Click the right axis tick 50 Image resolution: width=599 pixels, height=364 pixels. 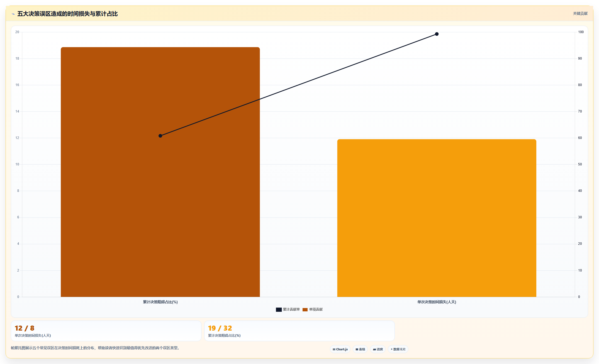click(580, 164)
